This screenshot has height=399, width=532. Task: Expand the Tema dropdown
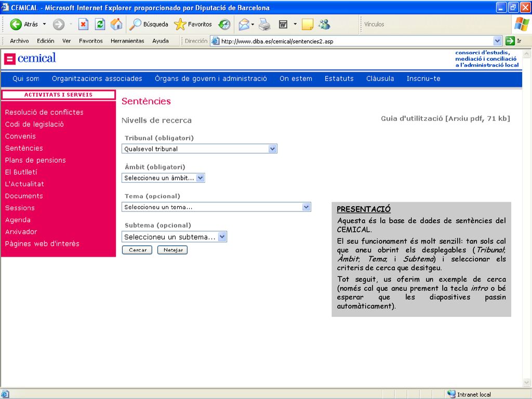click(306, 207)
